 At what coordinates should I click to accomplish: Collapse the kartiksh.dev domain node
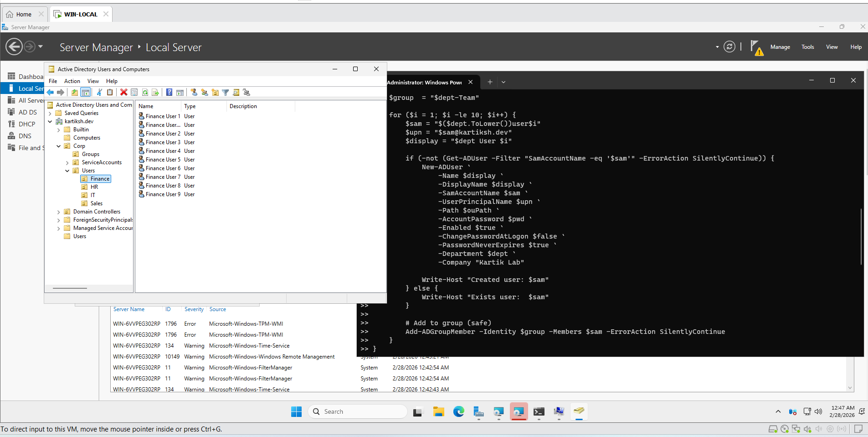pos(50,121)
